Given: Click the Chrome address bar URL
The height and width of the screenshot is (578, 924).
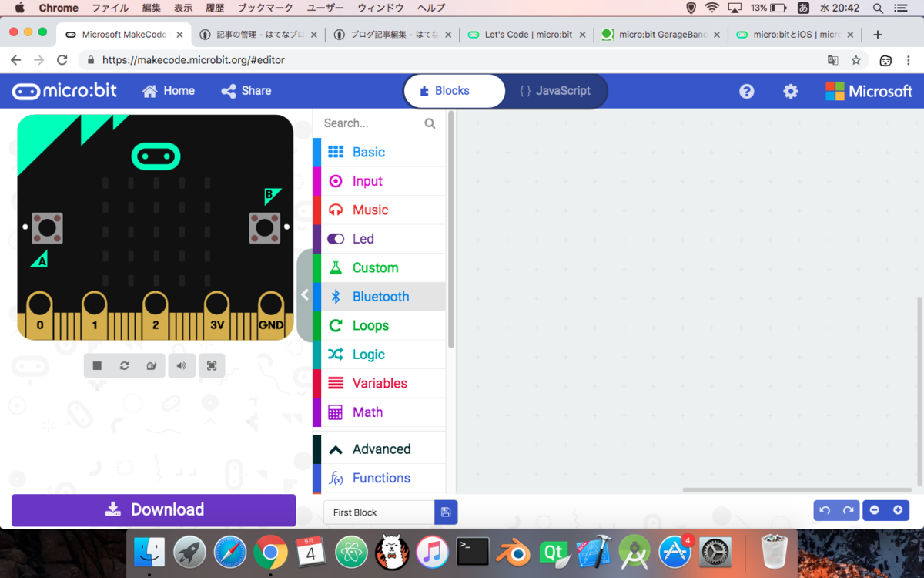Looking at the screenshot, I should tap(193, 60).
